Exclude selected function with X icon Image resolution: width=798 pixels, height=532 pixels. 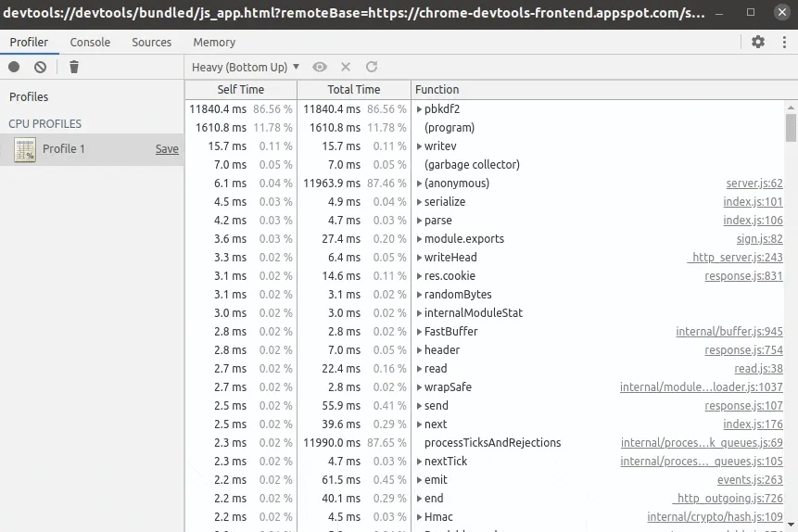346,67
